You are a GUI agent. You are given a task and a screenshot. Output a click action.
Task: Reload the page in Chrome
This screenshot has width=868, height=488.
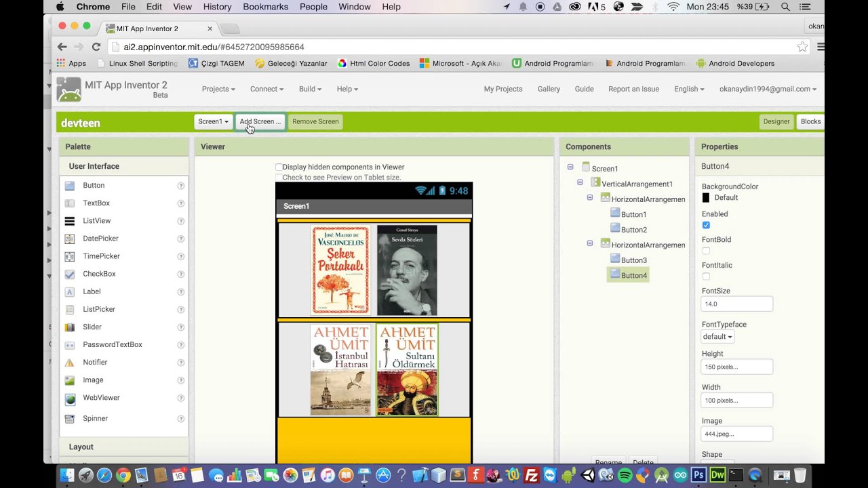point(96,47)
